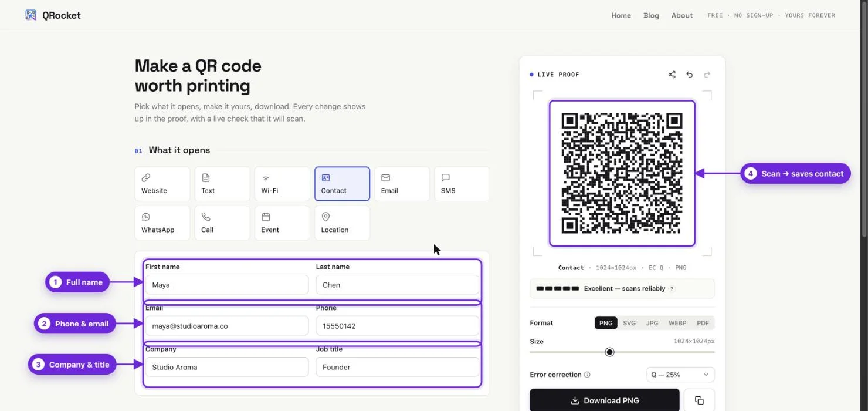This screenshot has height=411, width=868.
Task: Click the redo arrow in Live Proof
Action: tap(707, 75)
